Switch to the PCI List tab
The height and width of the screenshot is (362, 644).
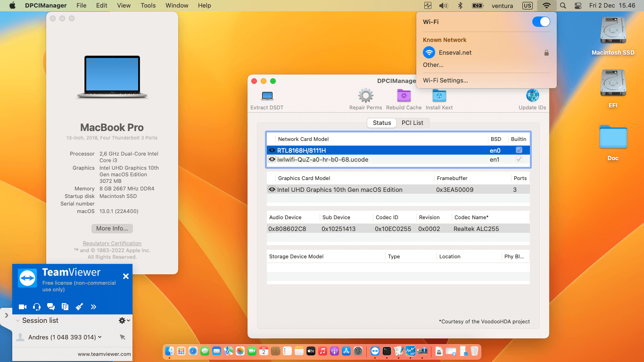click(x=413, y=123)
